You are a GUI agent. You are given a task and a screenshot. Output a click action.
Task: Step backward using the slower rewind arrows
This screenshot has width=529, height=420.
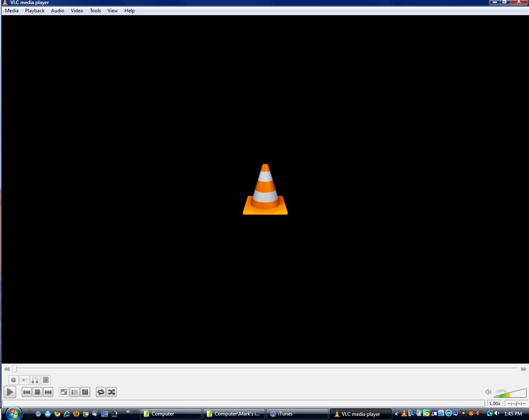click(7, 369)
